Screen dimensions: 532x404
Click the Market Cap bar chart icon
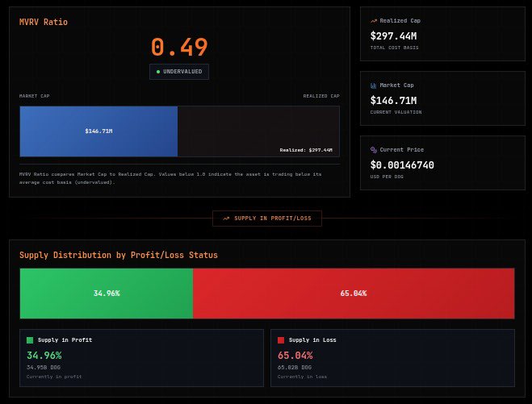pyautogui.click(x=374, y=85)
